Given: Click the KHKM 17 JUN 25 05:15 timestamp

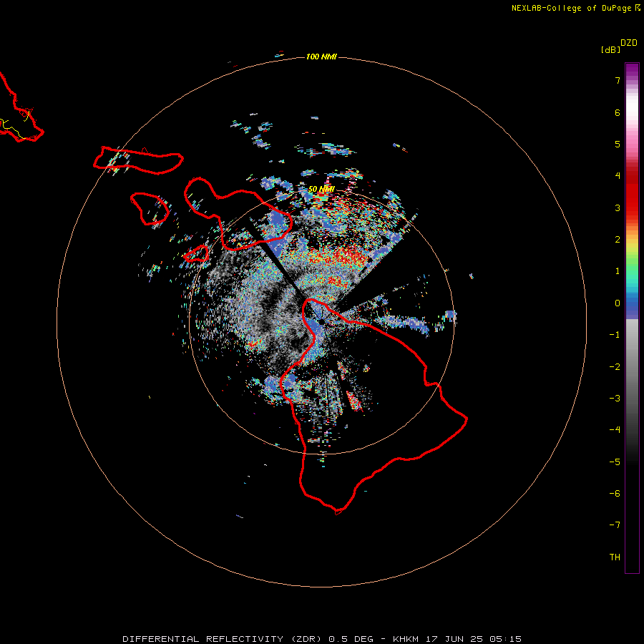Looking at the screenshot, I should 457,639.
